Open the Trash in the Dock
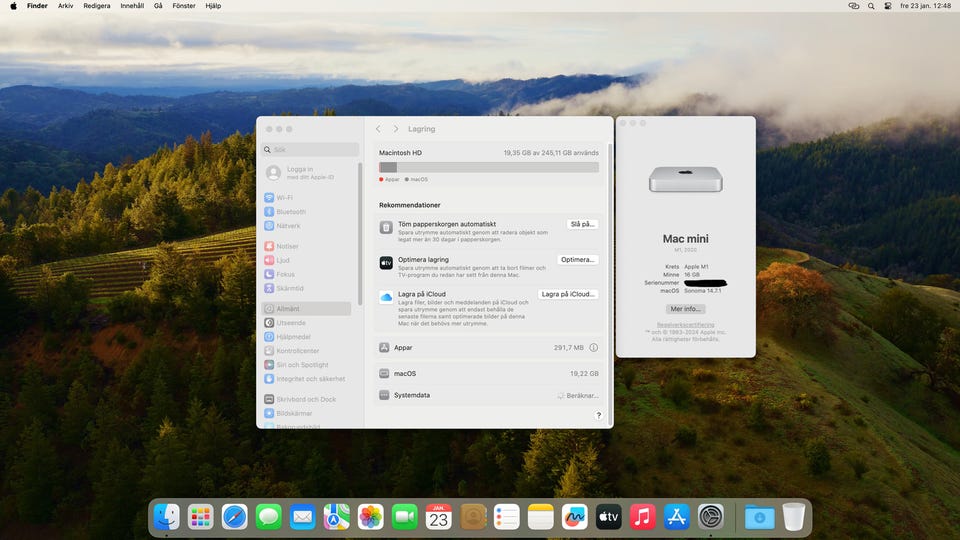The height and width of the screenshot is (540, 960). coord(793,516)
